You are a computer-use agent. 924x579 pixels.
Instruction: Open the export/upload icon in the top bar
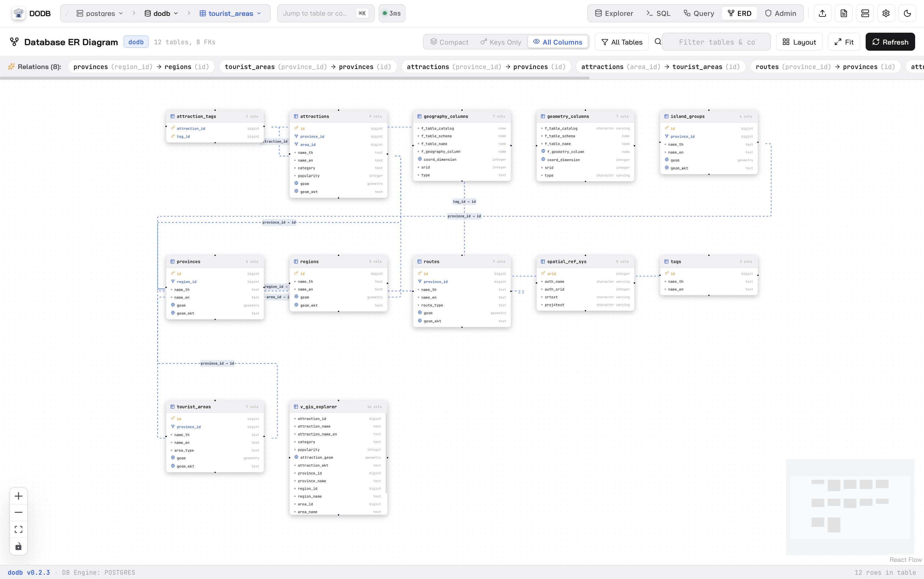point(822,13)
